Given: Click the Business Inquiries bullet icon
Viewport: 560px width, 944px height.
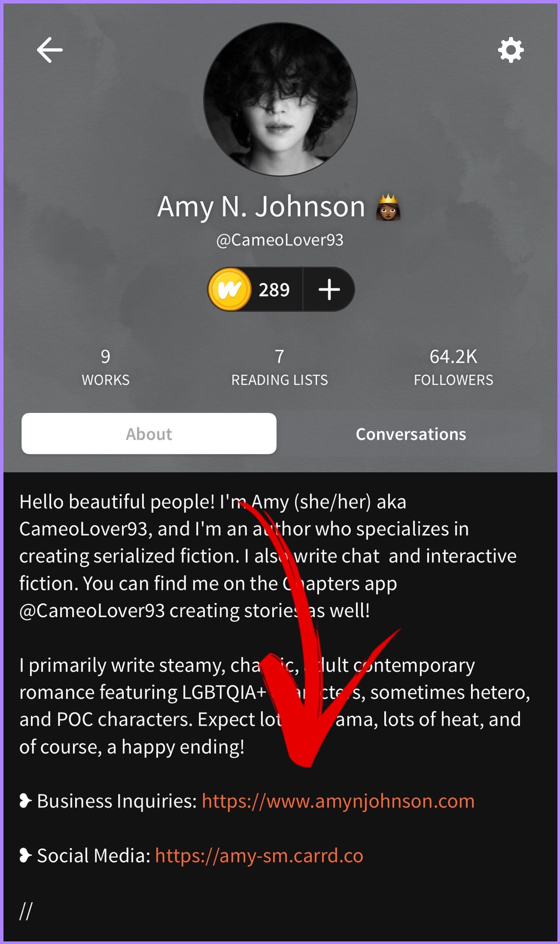Looking at the screenshot, I should [26, 801].
